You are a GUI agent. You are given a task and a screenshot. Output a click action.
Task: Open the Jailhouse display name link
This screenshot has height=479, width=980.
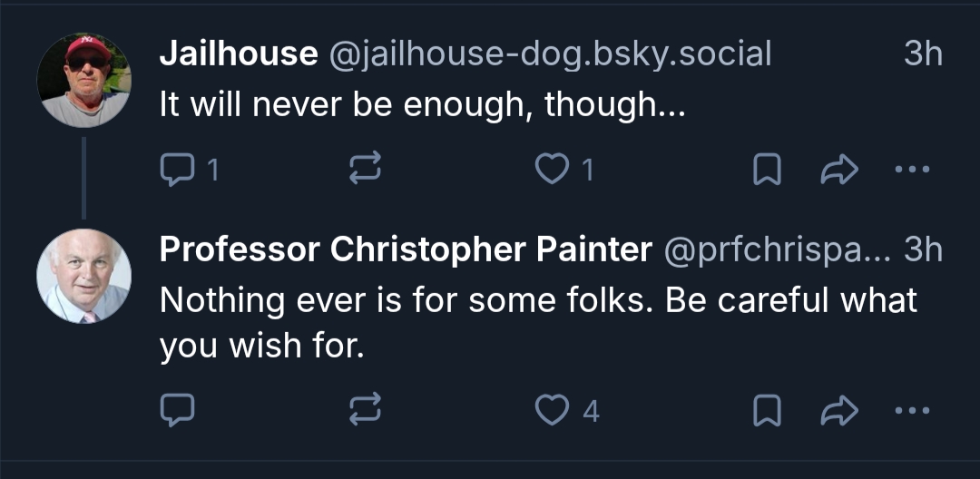(238, 54)
